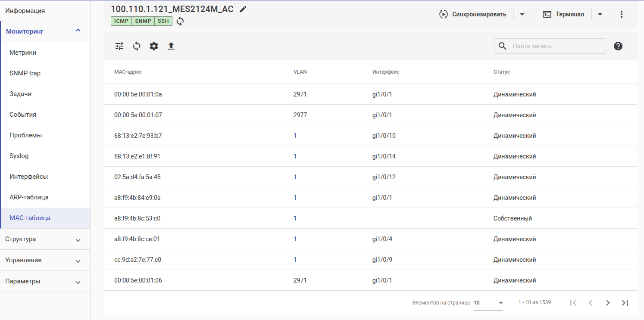Viewport: 644px width, 320px height.
Task: Click the pencil icon to edit device name
Action: pyautogui.click(x=243, y=9)
